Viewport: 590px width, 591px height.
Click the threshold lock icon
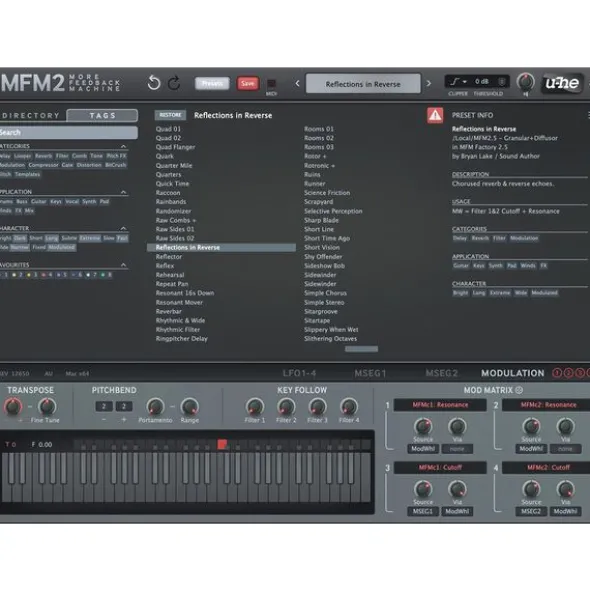tap(501, 82)
